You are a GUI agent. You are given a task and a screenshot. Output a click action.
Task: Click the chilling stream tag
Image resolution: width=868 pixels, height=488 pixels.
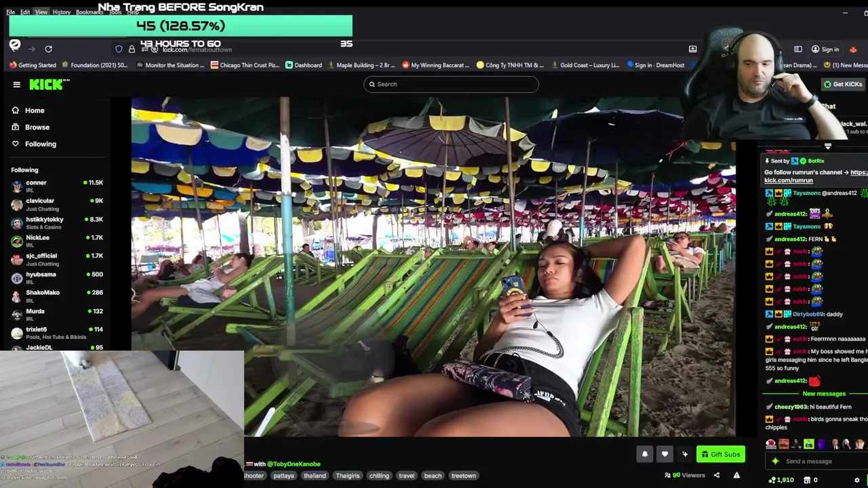pyautogui.click(x=379, y=476)
